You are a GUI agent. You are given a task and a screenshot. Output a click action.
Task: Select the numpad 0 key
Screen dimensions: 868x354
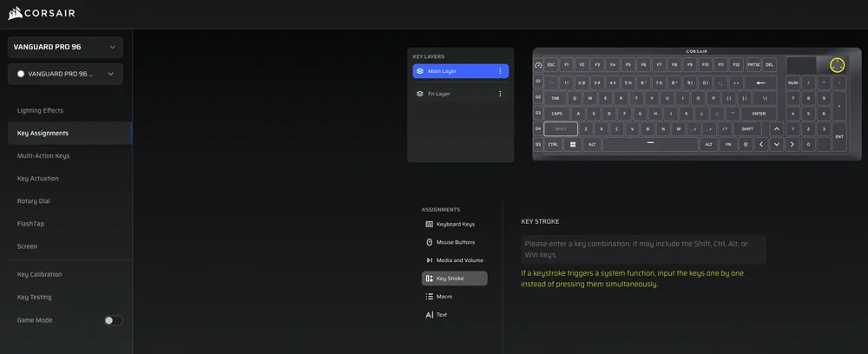click(x=808, y=144)
